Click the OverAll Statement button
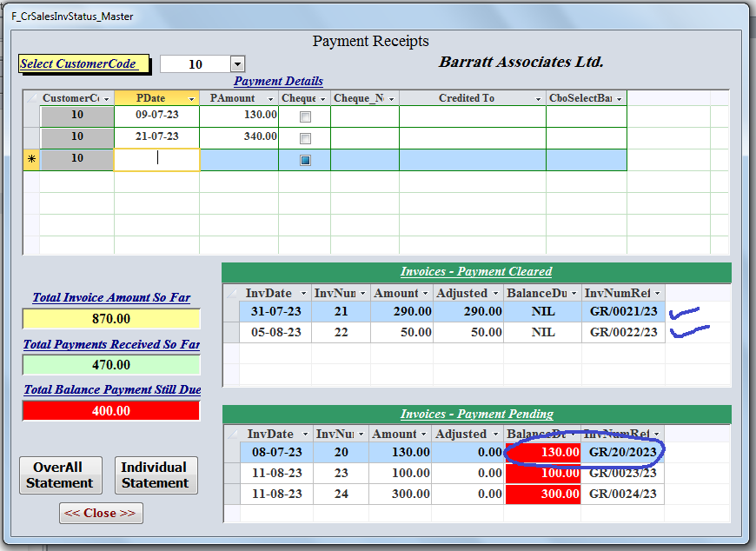The width and height of the screenshot is (756, 551). 60,475
